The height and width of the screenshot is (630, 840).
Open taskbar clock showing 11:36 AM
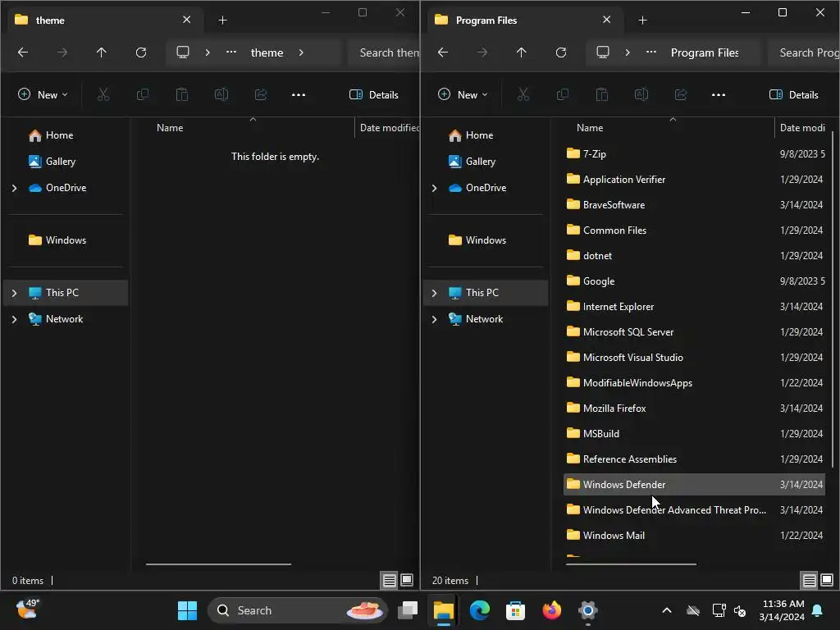tap(782, 610)
